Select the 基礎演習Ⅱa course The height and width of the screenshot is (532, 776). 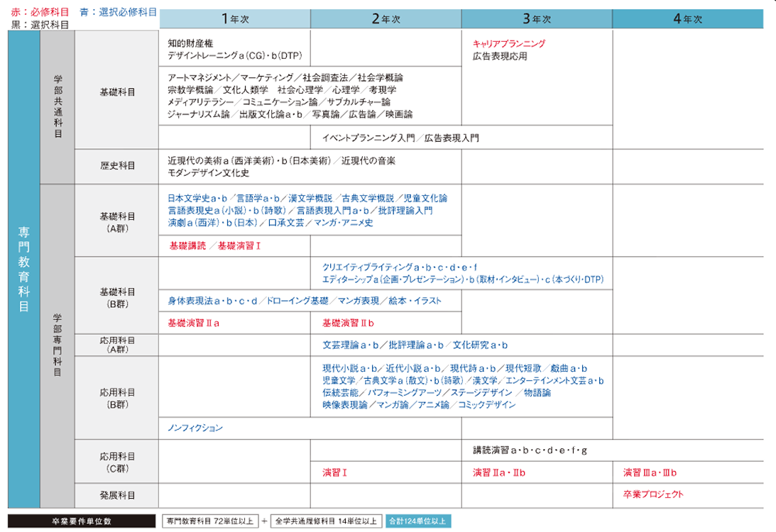192,323
